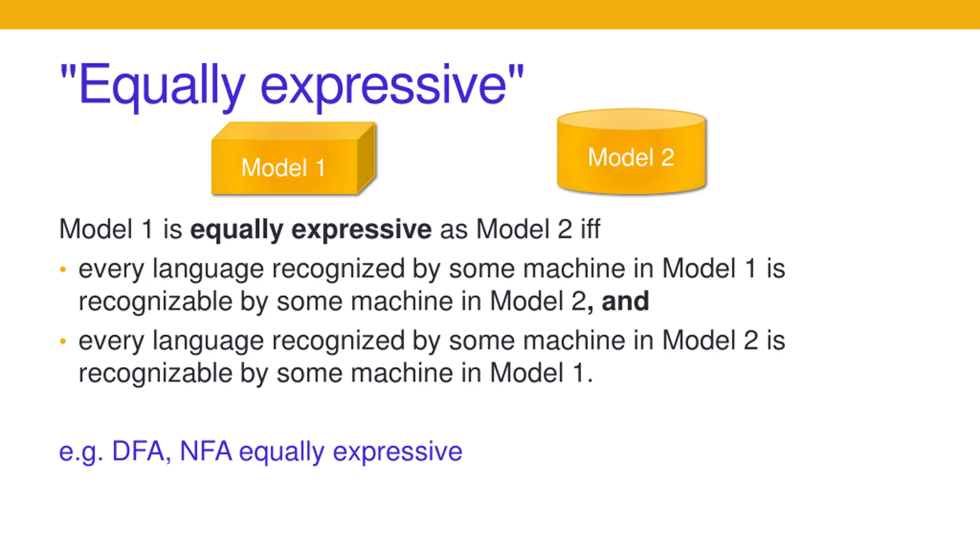980x551 pixels.
Task: Click the bold "and" word
Action: tap(626, 301)
